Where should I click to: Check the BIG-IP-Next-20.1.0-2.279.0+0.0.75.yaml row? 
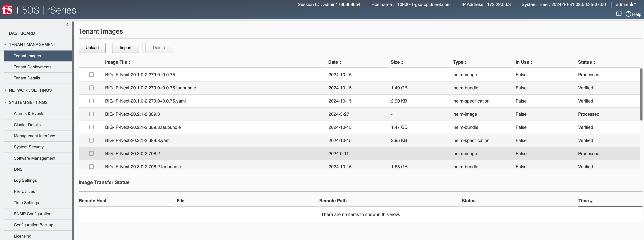(91, 101)
